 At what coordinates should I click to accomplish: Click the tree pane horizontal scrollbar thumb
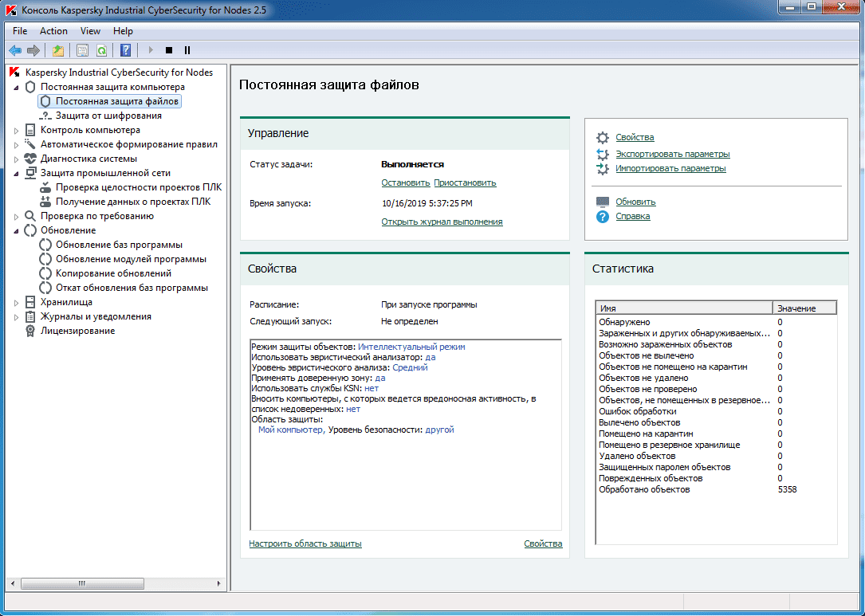[x=82, y=583]
